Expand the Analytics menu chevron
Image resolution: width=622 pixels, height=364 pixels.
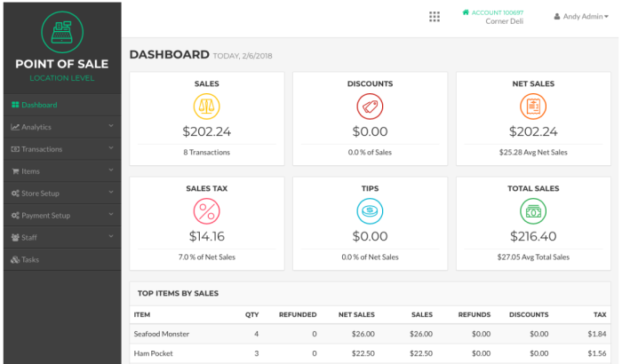click(x=111, y=126)
